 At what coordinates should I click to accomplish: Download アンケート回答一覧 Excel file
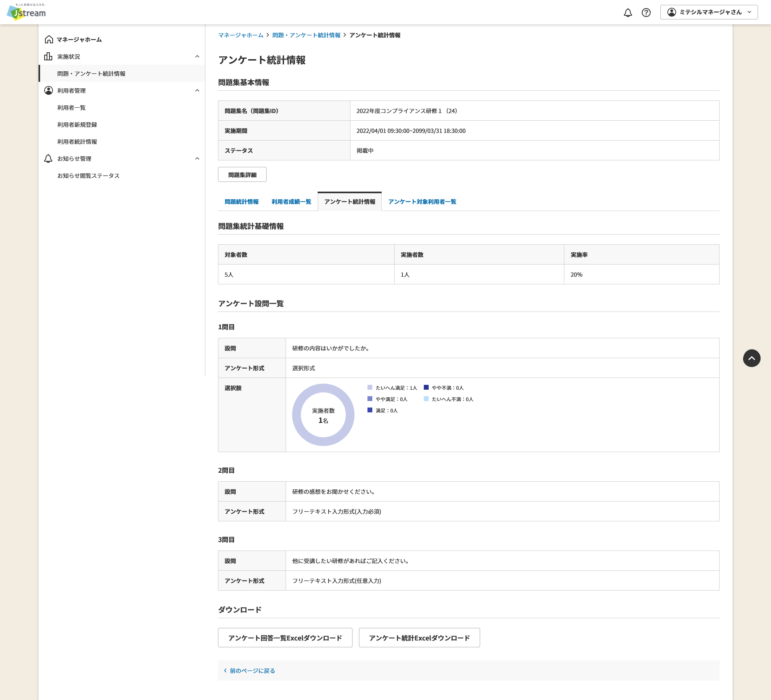(285, 638)
